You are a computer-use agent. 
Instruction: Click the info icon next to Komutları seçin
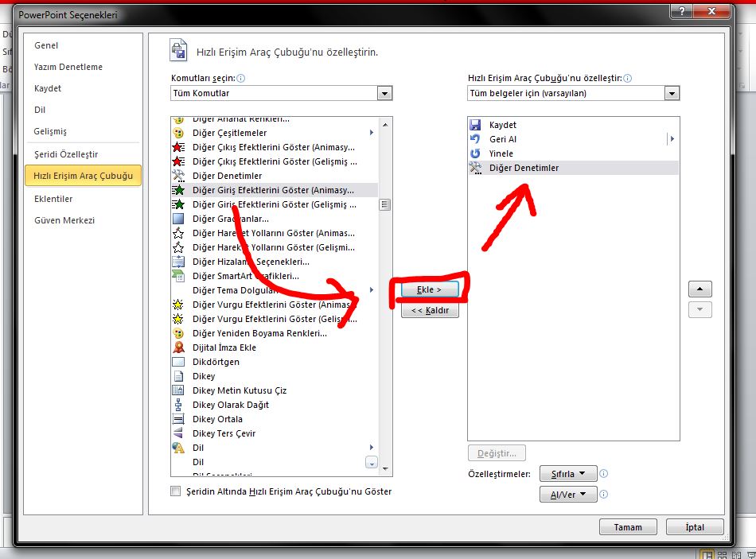[241, 78]
